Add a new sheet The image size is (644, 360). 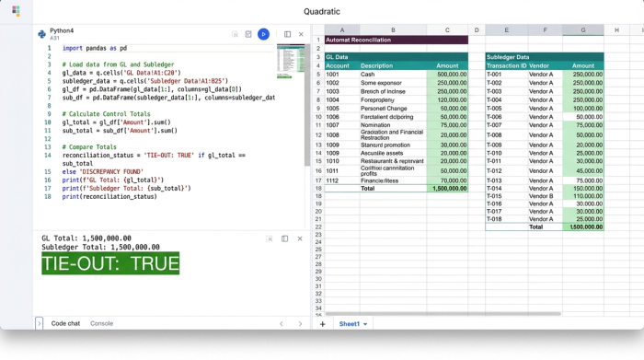[322, 324]
